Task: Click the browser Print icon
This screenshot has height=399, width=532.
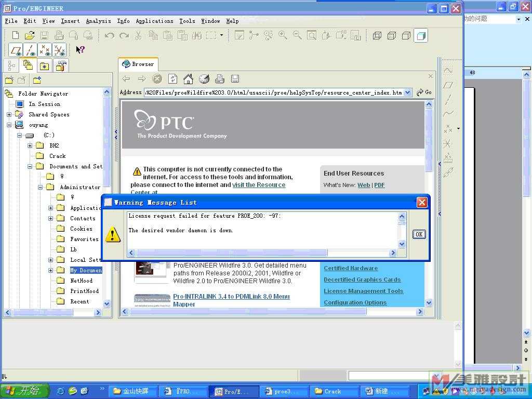Action: [x=219, y=79]
